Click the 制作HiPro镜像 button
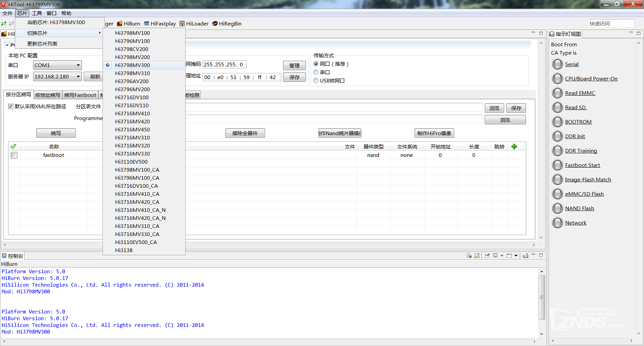 tap(434, 133)
